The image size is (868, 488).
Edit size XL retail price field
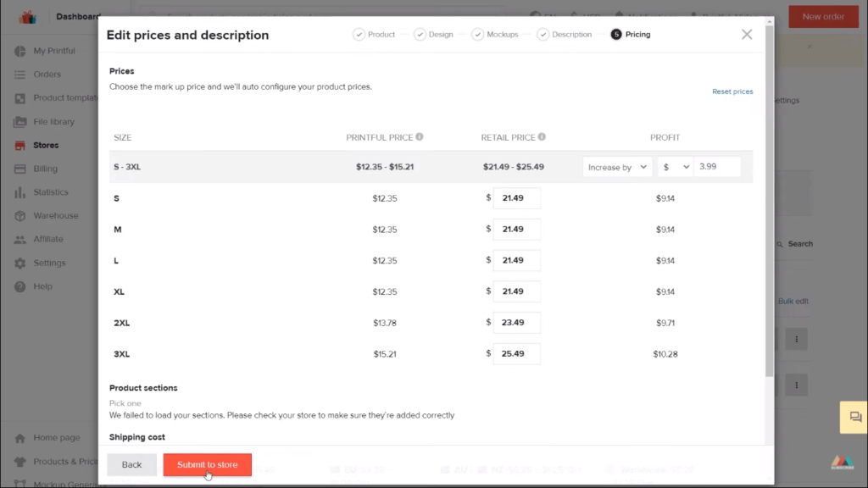point(516,291)
